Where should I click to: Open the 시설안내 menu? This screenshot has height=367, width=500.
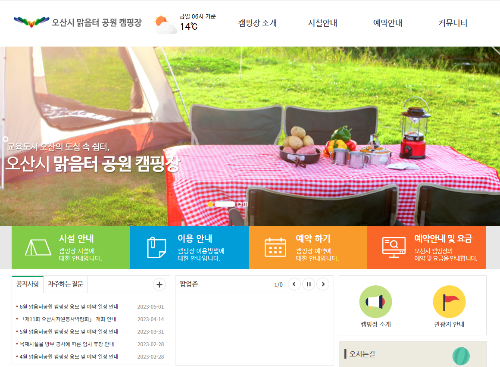(x=322, y=23)
